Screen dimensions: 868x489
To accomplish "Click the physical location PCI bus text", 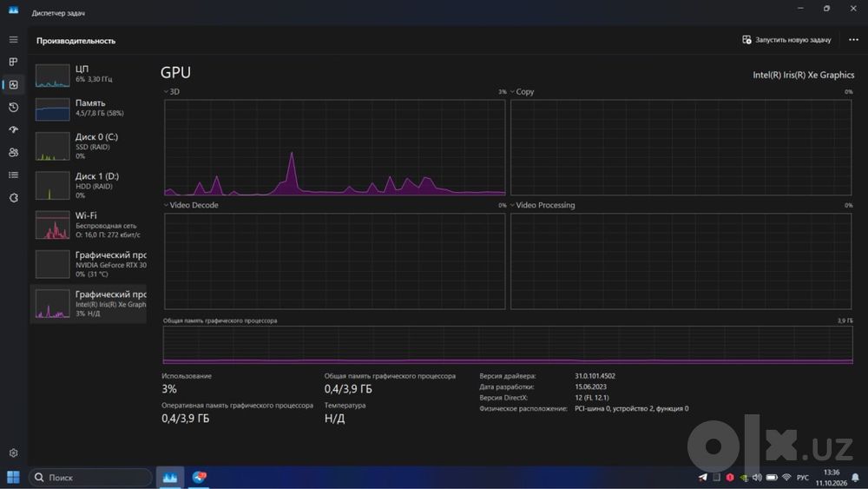I will pos(632,409).
